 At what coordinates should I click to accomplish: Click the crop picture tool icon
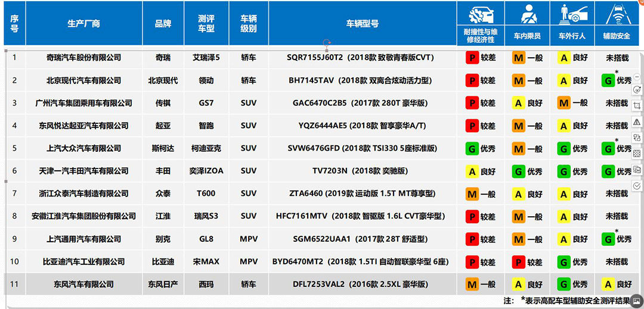tap(637, 105)
